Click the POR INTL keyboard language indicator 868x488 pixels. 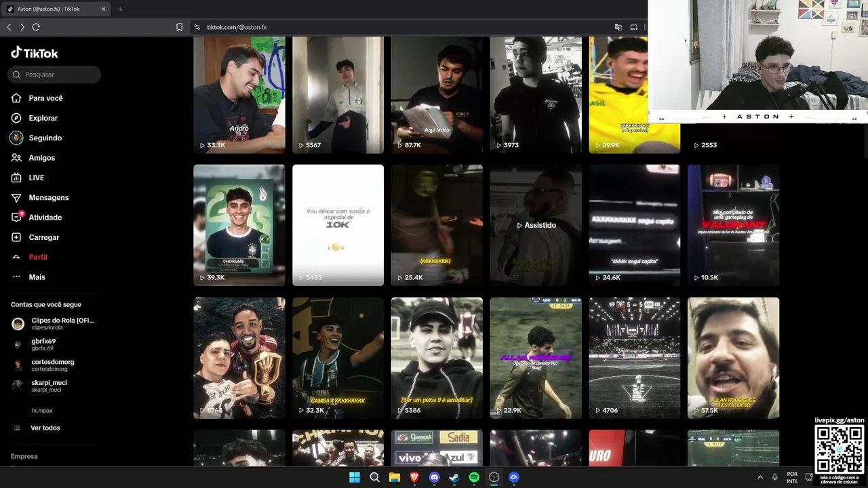tap(792, 477)
